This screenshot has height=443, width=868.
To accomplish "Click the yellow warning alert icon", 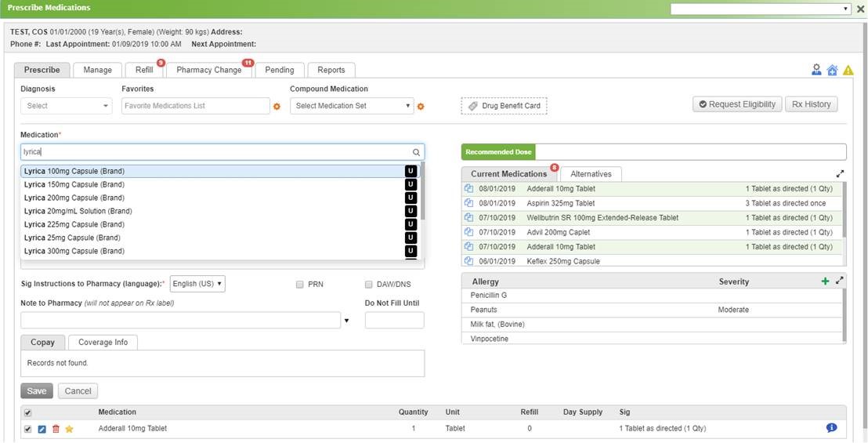I will pos(848,70).
